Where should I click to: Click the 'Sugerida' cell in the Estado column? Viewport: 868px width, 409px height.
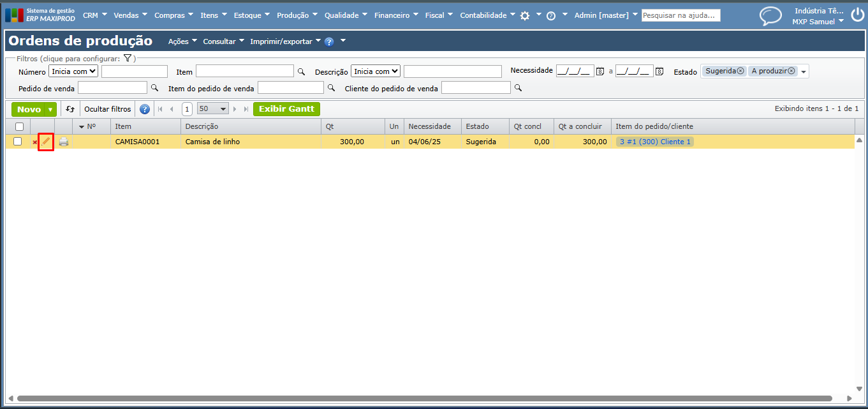[485, 142]
